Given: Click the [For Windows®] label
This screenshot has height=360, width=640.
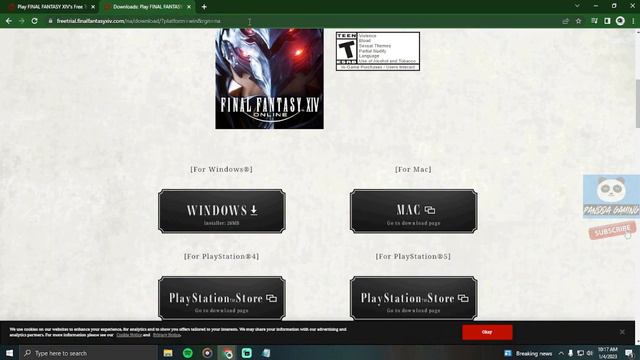Looking at the screenshot, I should (222, 169).
